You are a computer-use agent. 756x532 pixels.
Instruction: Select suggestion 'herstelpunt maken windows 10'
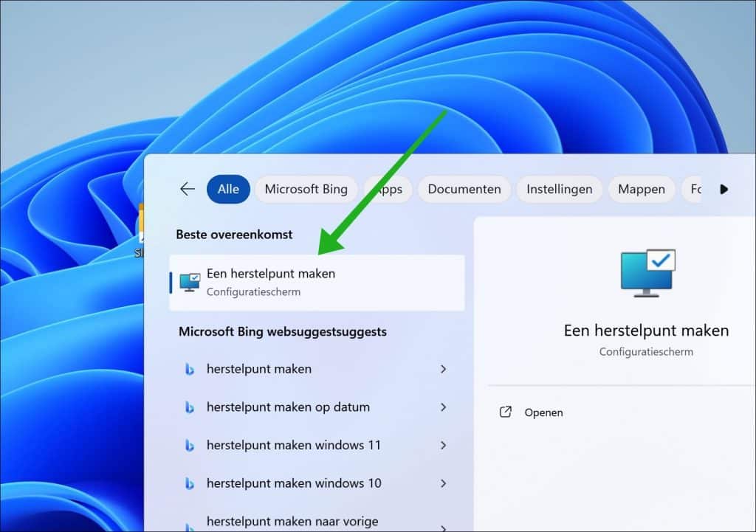coord(317,483)
